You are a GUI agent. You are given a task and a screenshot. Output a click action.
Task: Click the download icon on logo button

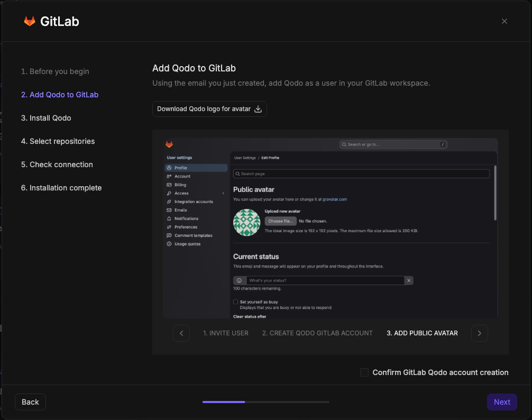[x=258, y=109]
